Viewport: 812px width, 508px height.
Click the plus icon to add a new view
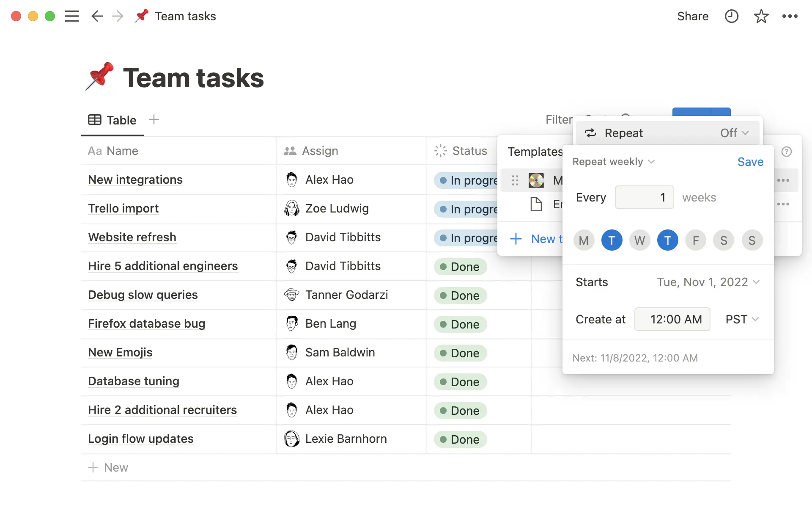(x=154, y=120)
